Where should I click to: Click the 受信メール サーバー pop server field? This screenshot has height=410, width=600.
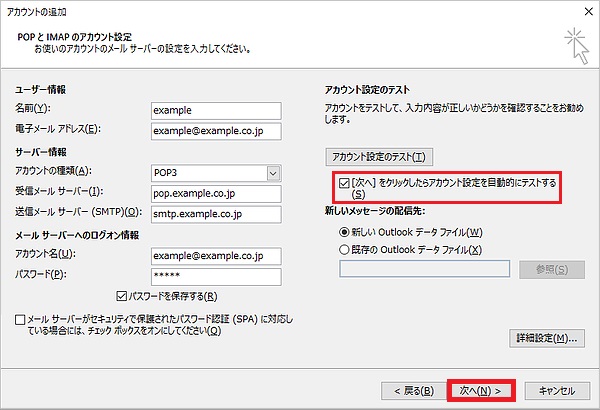[x=215, y=193]
